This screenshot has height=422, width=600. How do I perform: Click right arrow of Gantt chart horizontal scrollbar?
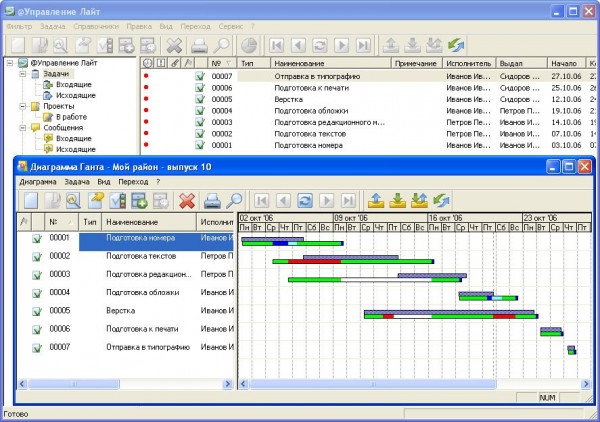coord(586,383)
